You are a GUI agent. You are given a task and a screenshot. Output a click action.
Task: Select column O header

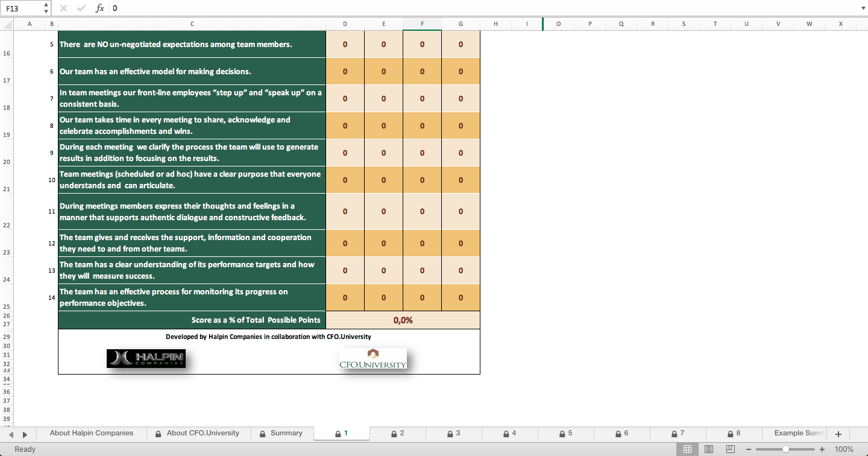558,24
